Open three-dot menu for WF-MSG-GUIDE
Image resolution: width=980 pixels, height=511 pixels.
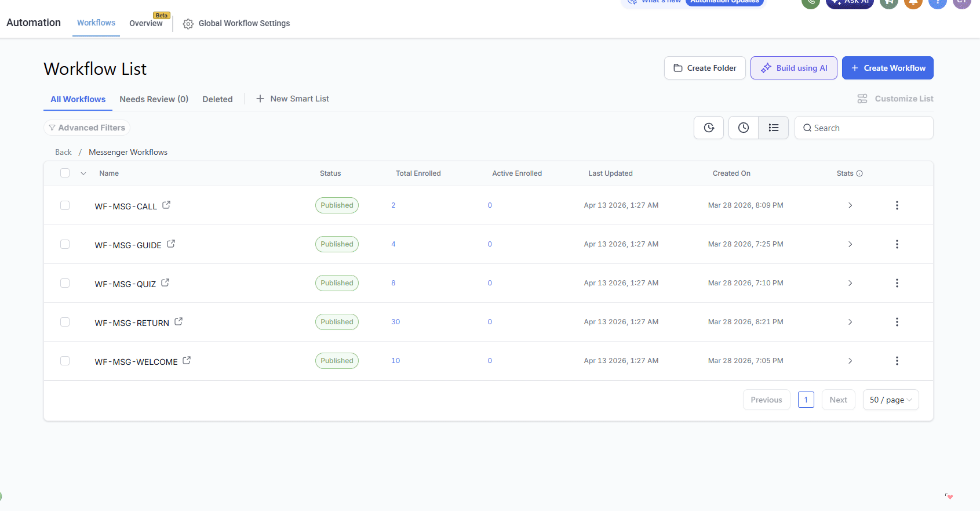coord(897,244)
